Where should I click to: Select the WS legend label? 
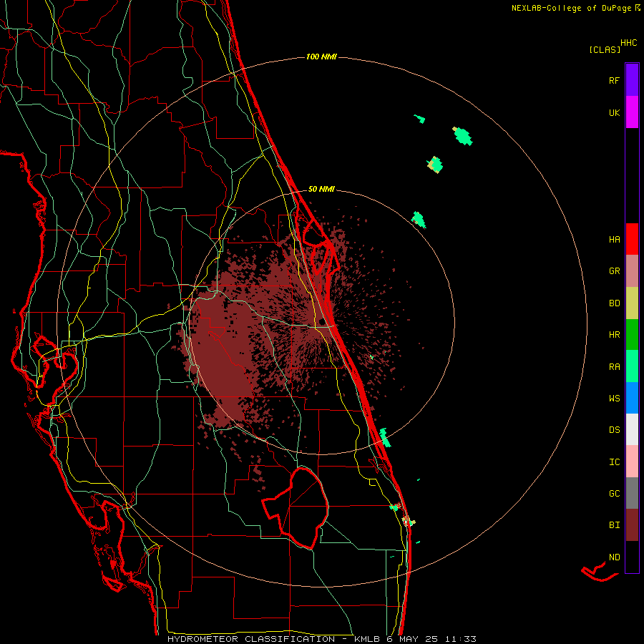point(614,399)
